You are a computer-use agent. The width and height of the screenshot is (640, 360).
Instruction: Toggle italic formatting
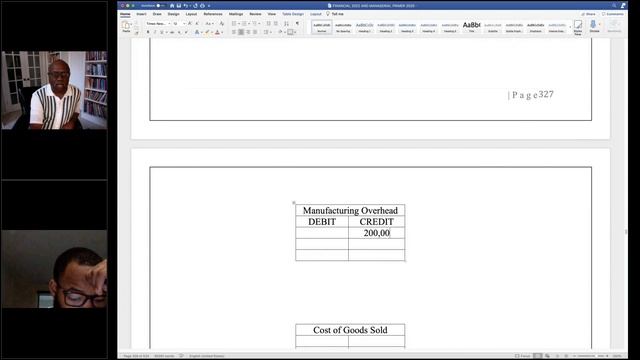155,32
